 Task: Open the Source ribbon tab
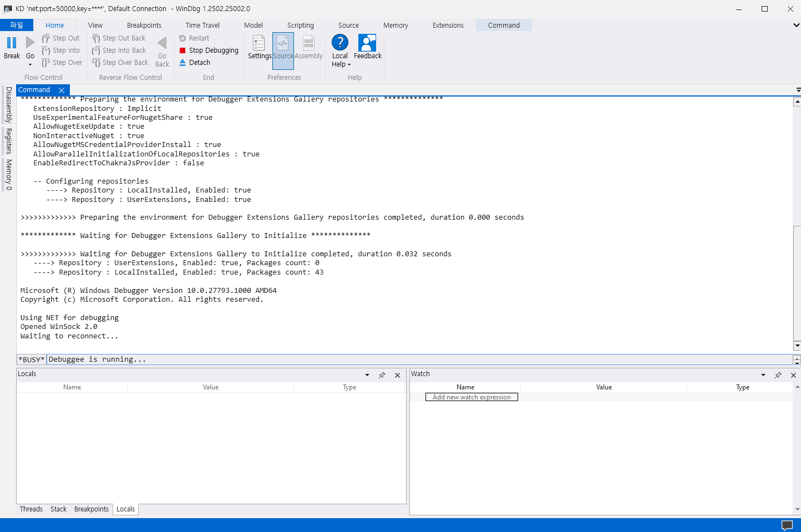tap(349, 25)
